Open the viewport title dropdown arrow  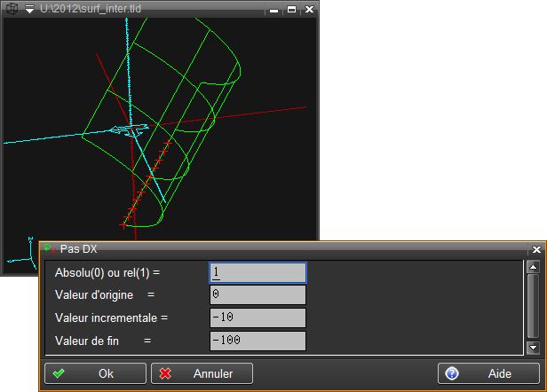coord(29,8)
